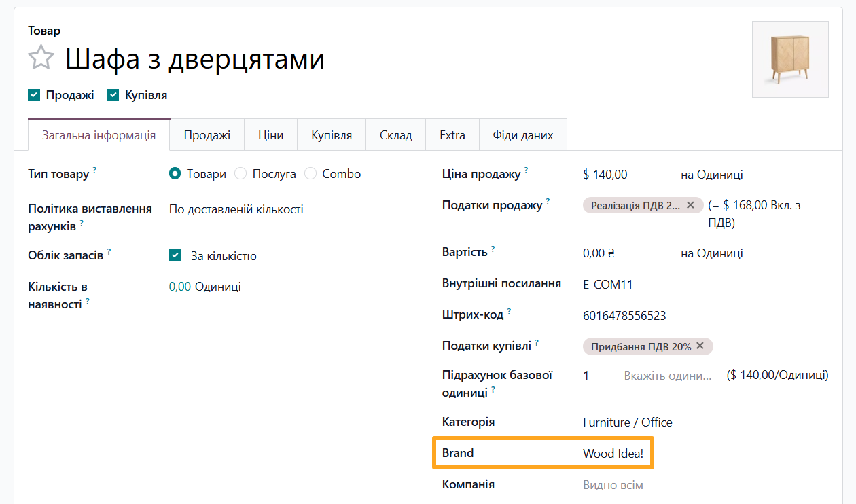Image resolution: width=856 pixels, height=504 pixels.
Task: Edit the cost value 0,00 ₴
Action: click(x=599, y=253)
